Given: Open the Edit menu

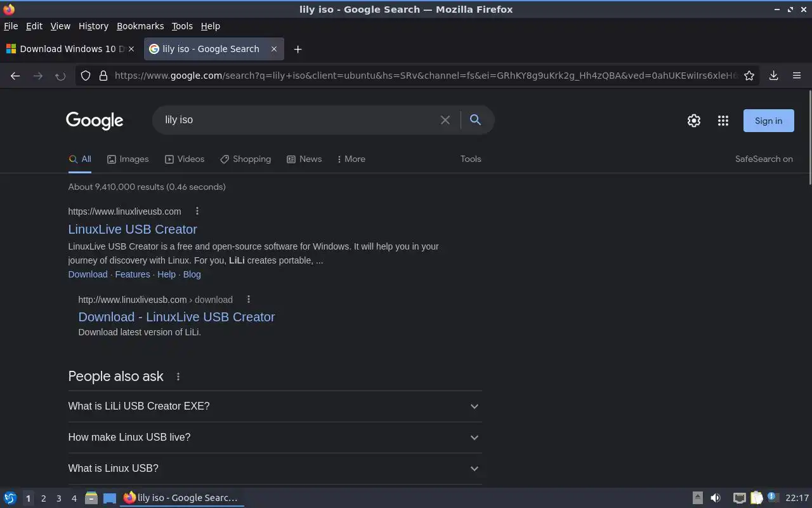Looking at the screenshot, I should [34, 26].
